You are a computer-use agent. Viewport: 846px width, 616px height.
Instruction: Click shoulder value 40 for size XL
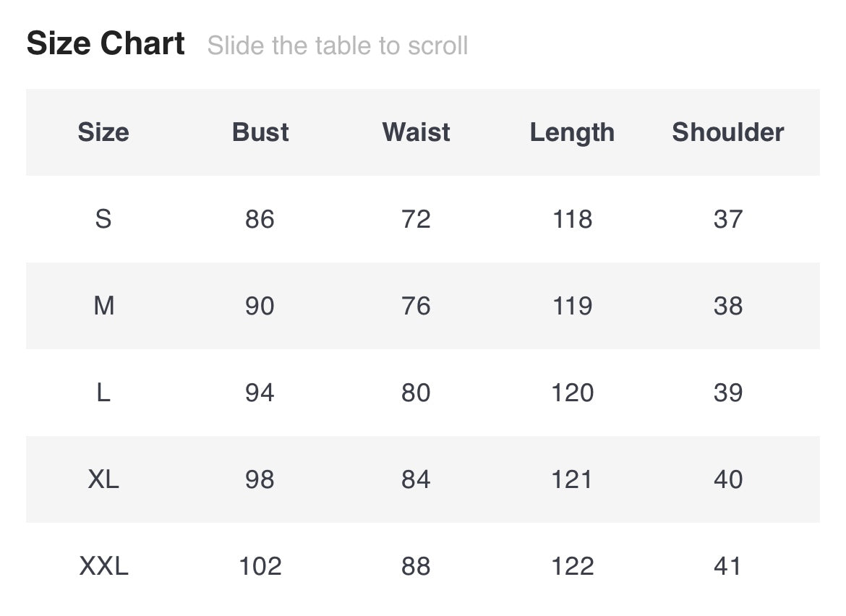coord(727,479)
